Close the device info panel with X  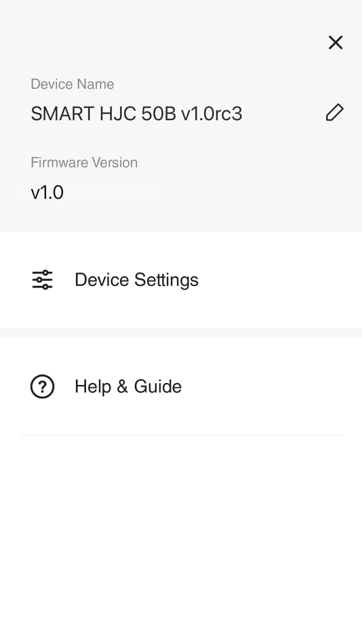pos(336,42)
